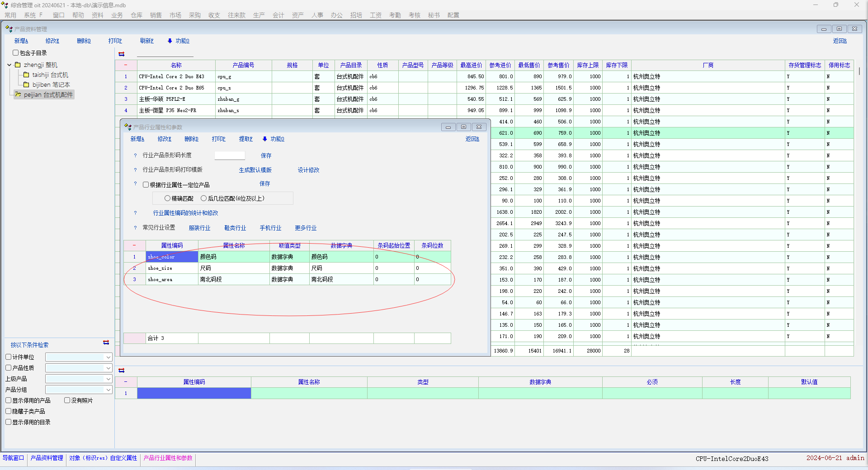Click the 生成默认模版 link

pyautogui.click(x=255, y=170)
